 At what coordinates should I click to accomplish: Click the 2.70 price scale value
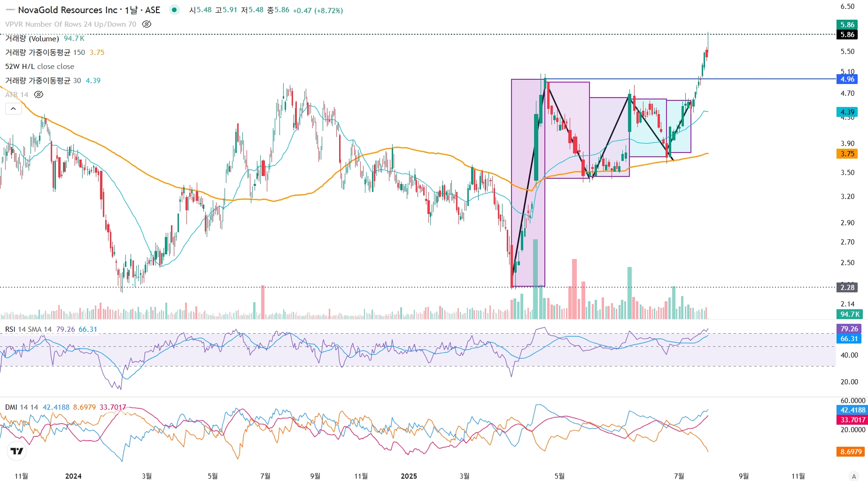[847, 242]
